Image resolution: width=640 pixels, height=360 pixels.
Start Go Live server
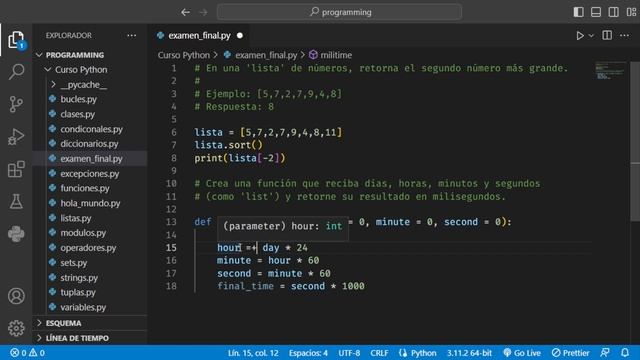click(x=522, y=353)
